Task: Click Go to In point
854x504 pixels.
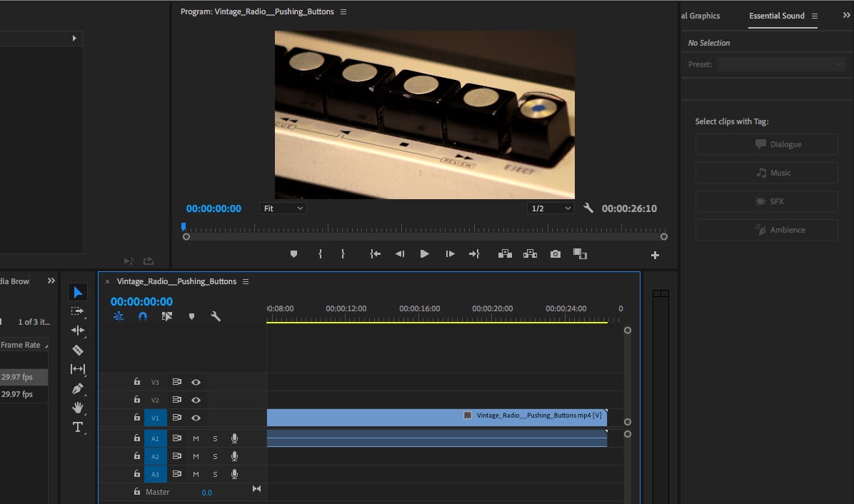Action: 376,254
